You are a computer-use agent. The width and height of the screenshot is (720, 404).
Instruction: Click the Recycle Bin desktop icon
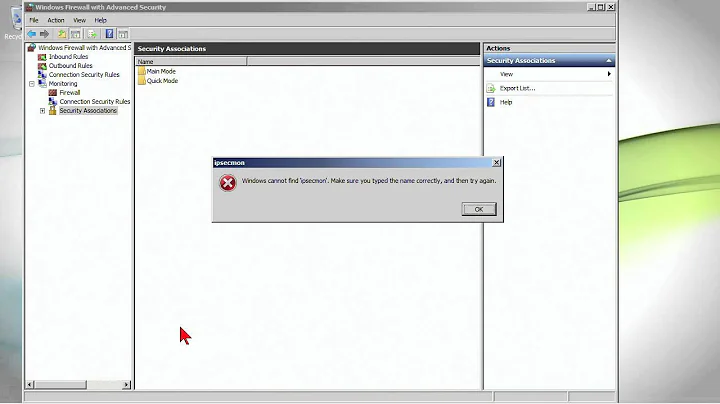click(x=15, y=22)
